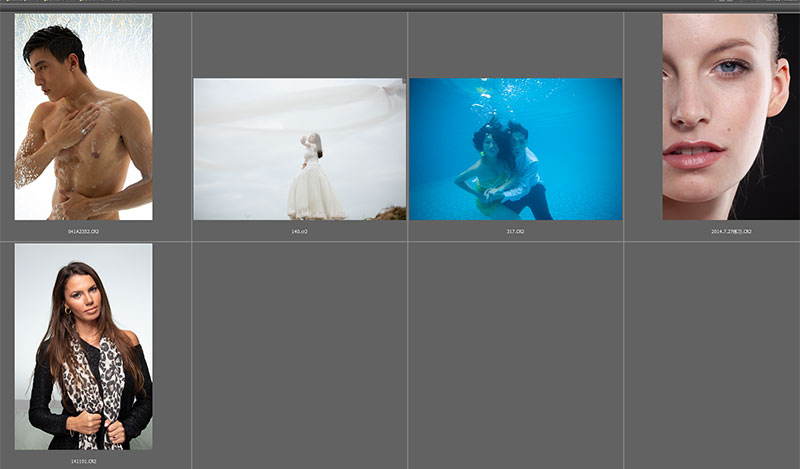Select the shirtless man photo thumbnail
This screenshot has height=469, width=800.
tap(83, 117)
